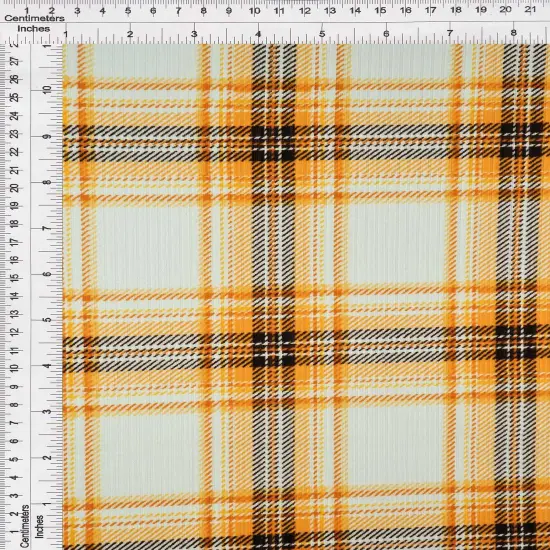Click the "Inches" label on the top ruler
550x550 pixels.
pos(34,29)
